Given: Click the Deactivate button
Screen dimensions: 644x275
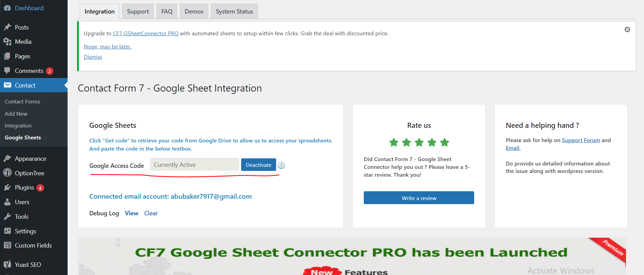Looking at the screenshot, I should (258, 165).
